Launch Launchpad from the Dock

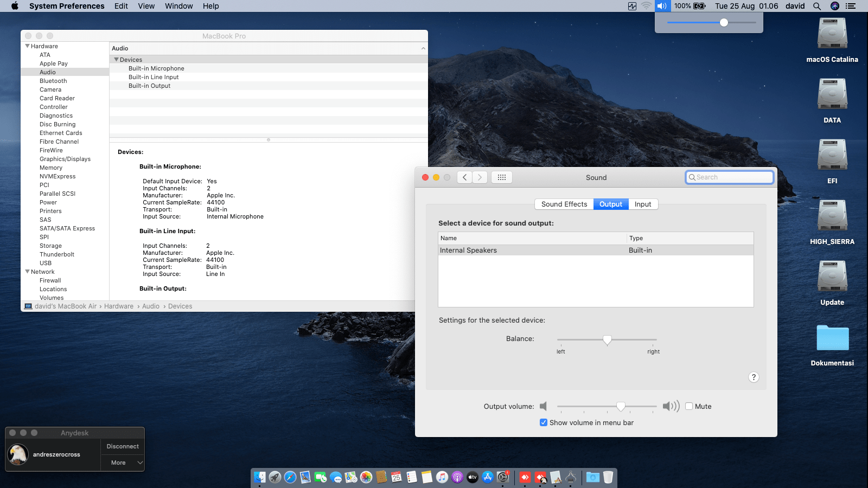[275, 477]
